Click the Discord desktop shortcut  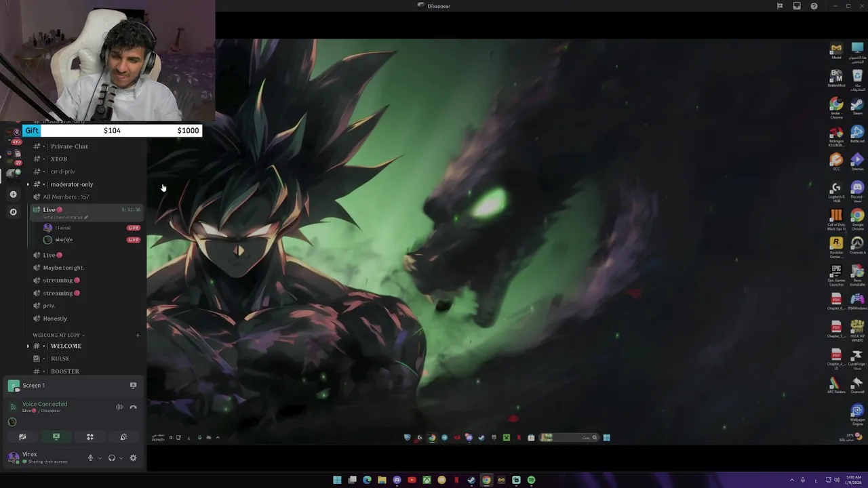click(x=857, y=190)
